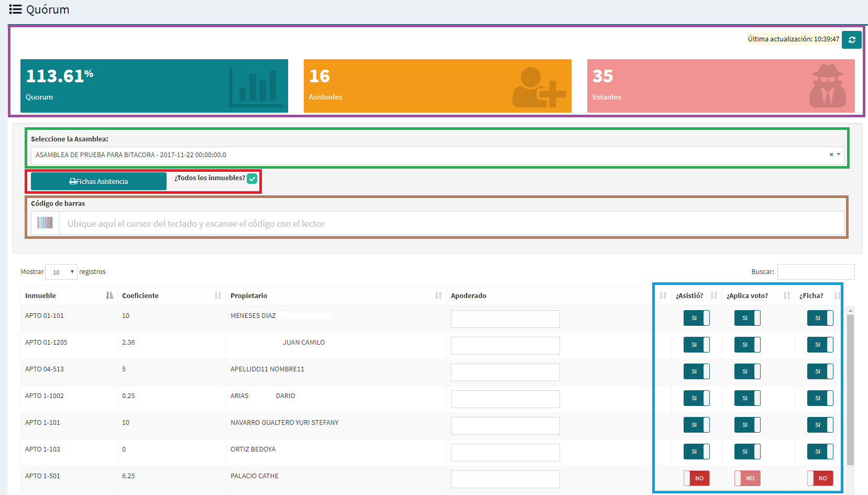Click the Quorum bar chart icon
Viewport: 868px width, 495px height.
[x=256, y=87]
